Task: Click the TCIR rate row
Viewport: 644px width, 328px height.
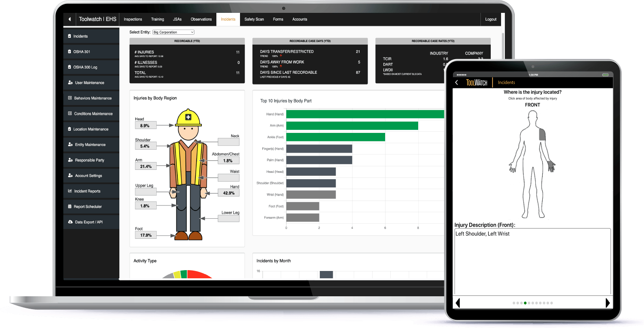Action: coord(434,59)
